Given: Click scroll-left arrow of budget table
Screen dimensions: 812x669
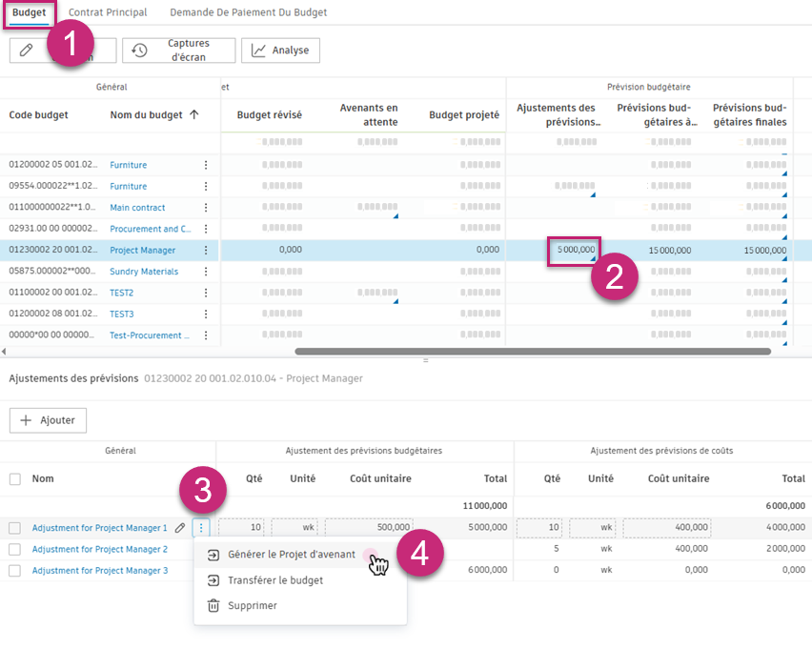Looking at the screenshot, I should (4, 352).
